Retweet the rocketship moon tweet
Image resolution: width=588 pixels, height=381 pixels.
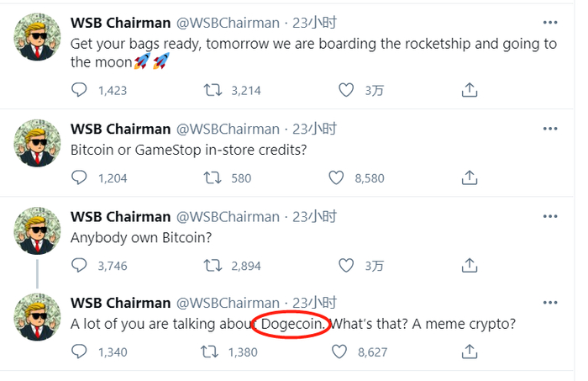213,90
